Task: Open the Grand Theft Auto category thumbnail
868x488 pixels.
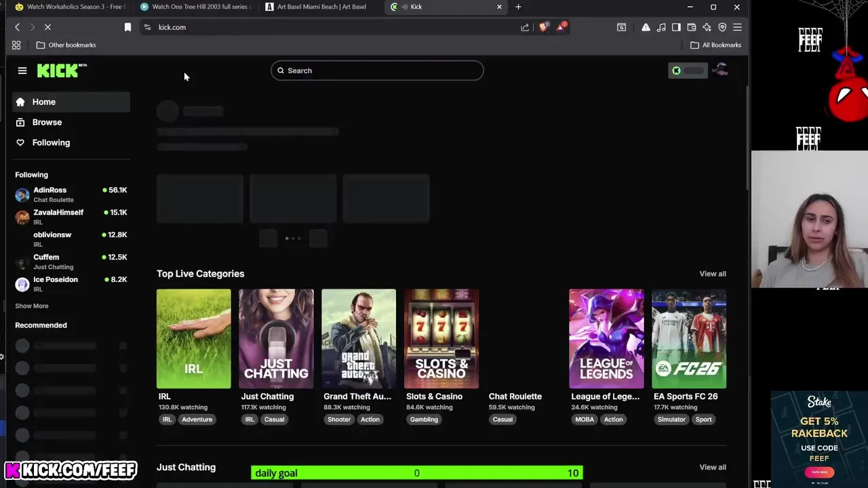Action: click(x=359, y=339)
